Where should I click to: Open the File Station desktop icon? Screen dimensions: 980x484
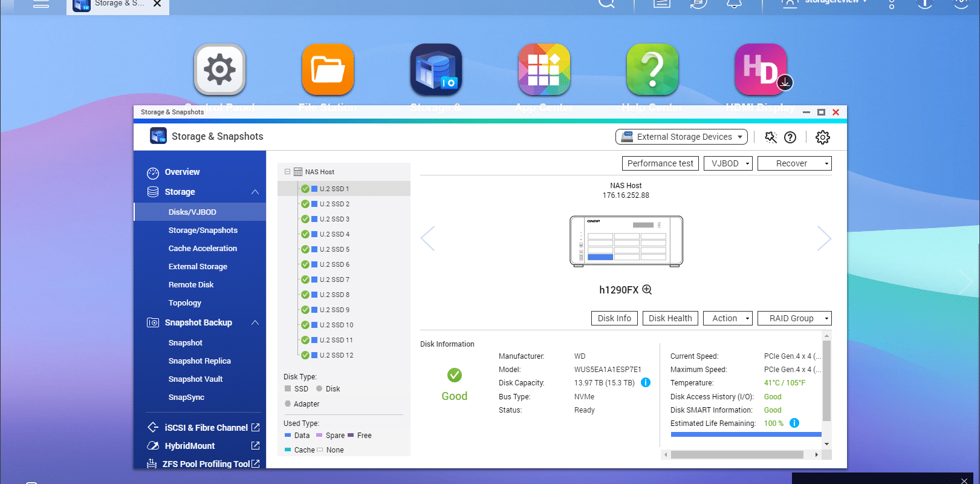pos(328,70)
